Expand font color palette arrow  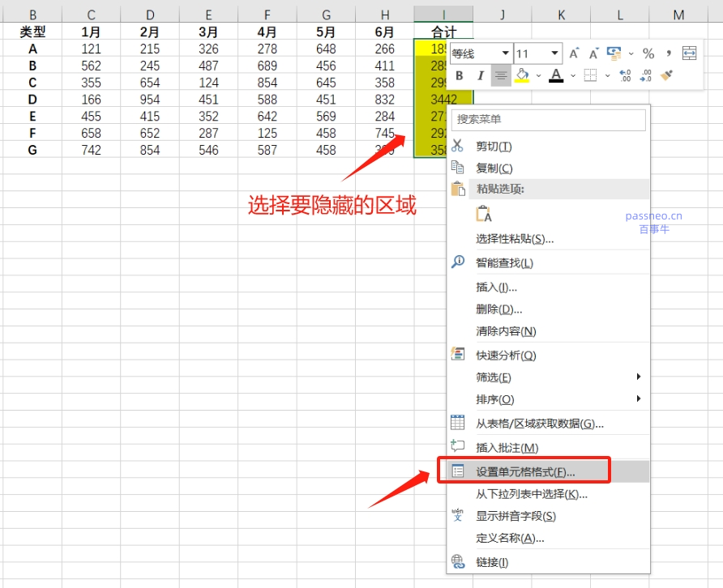pyautogui.click(x=573, y=75)
